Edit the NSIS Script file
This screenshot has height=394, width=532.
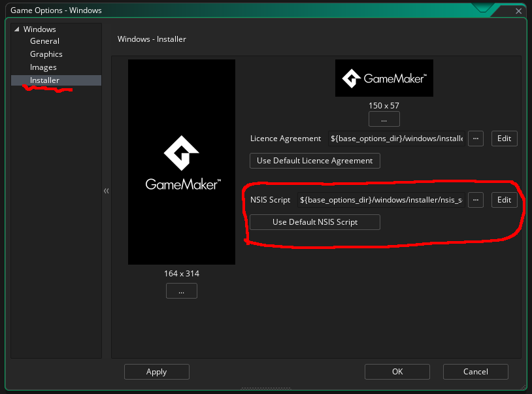(504, 200)
